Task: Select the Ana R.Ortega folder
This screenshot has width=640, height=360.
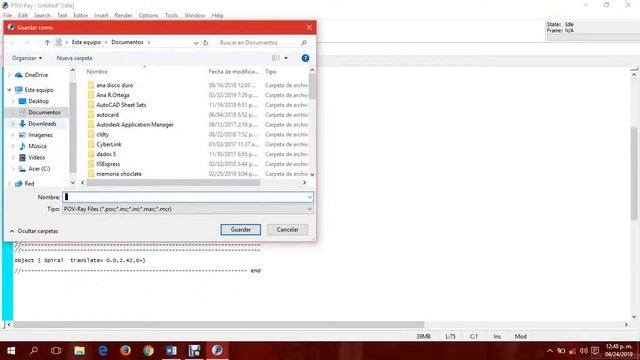Action: click(113, 95)
